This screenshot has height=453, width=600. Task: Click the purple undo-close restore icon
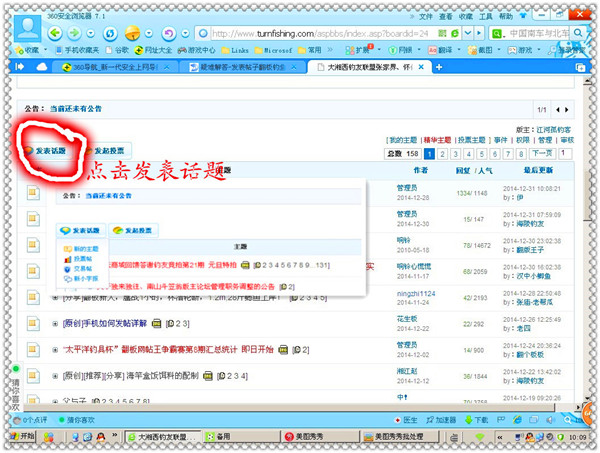(x=169, y=34)
